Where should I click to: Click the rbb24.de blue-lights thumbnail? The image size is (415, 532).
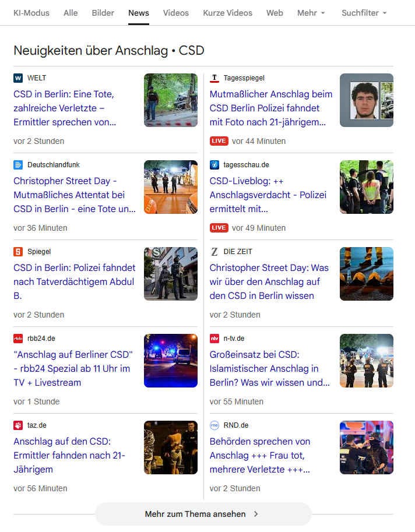pos(171,361)
